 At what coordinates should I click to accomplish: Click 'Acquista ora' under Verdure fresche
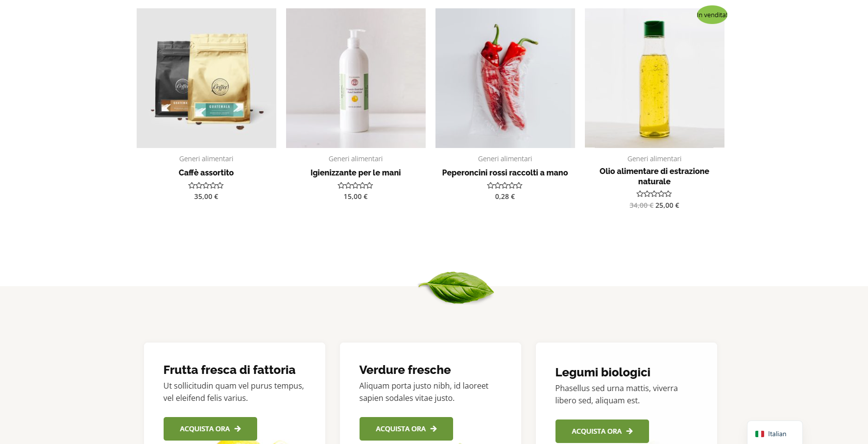tap(406, 429)
